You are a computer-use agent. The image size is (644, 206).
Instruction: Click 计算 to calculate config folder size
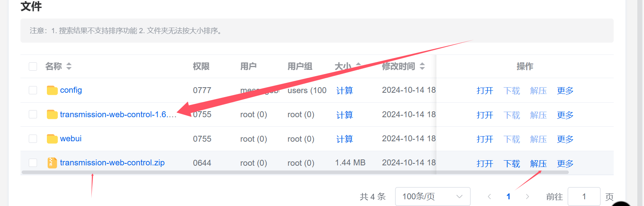345,91
